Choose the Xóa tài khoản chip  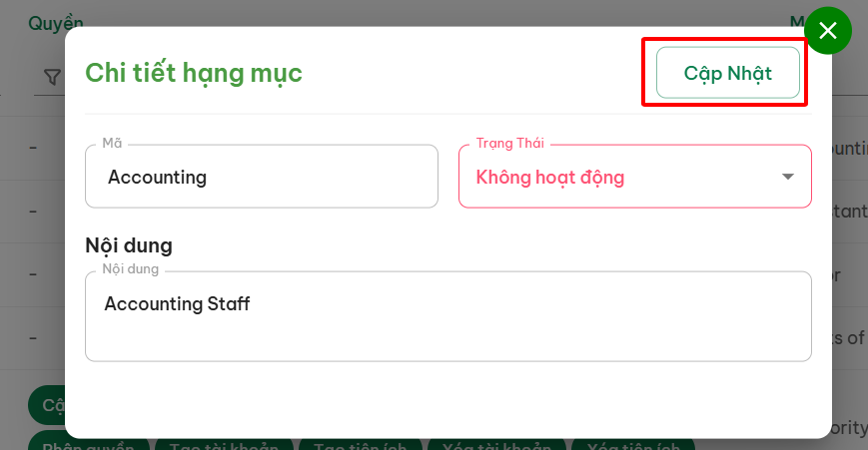[x=496, y=444]
